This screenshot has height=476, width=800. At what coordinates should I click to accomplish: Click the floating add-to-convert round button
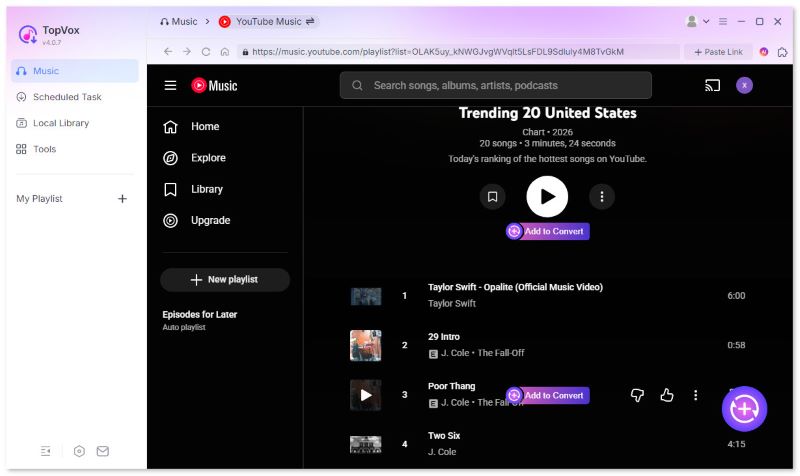pos(744,409)
